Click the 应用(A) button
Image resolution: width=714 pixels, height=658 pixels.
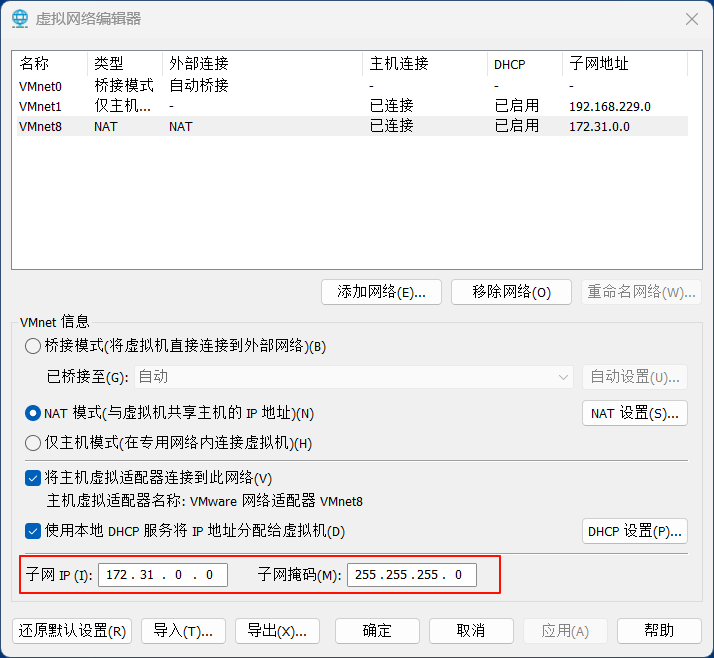point(565,631)
